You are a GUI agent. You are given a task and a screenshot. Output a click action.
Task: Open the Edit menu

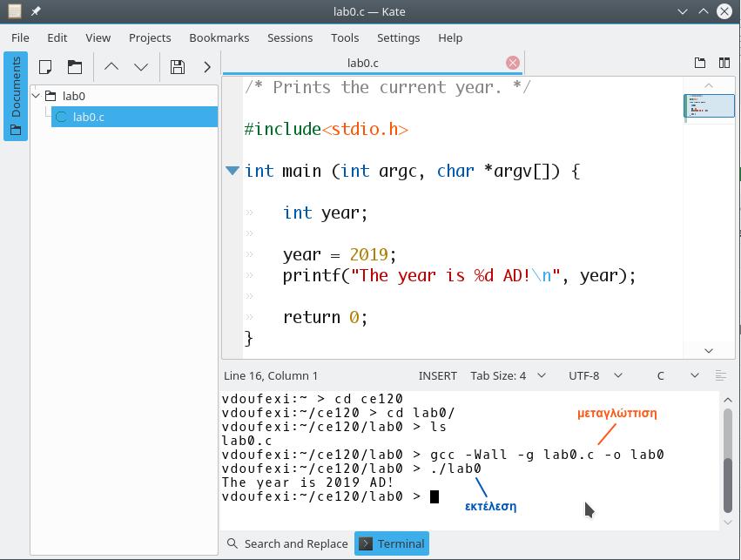pos(57,37)
